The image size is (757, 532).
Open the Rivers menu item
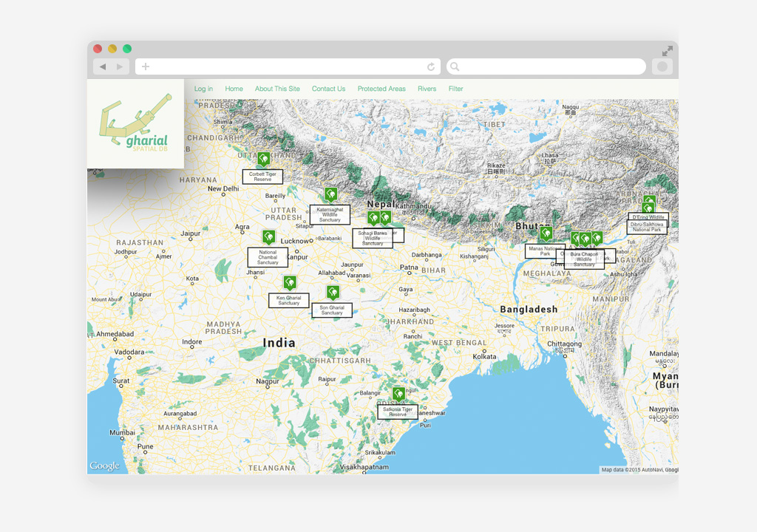click(427, 89)
